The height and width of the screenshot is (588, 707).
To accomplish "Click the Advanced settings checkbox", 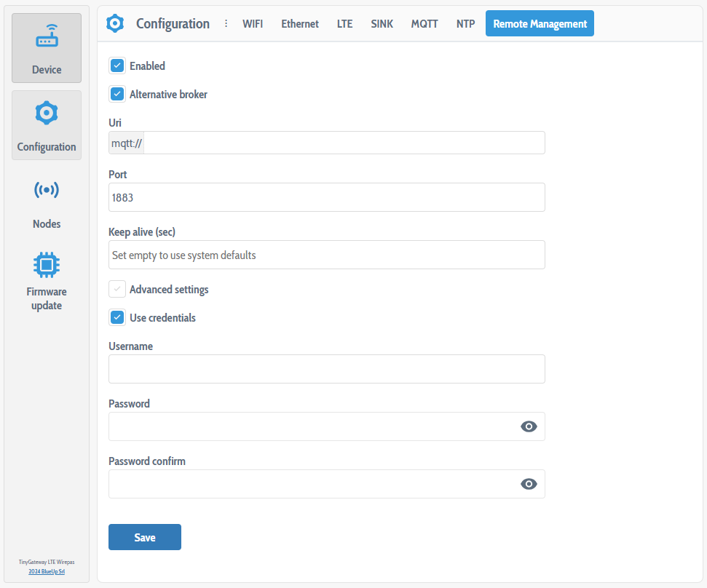I will (117, 289).
